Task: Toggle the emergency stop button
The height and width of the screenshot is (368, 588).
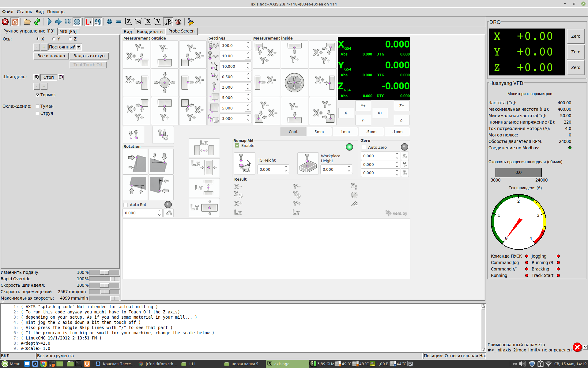Action: coord(5,22)
